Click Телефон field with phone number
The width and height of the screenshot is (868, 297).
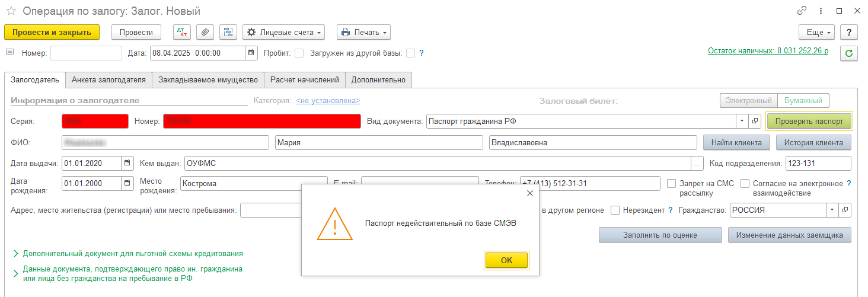click(590, 183)
